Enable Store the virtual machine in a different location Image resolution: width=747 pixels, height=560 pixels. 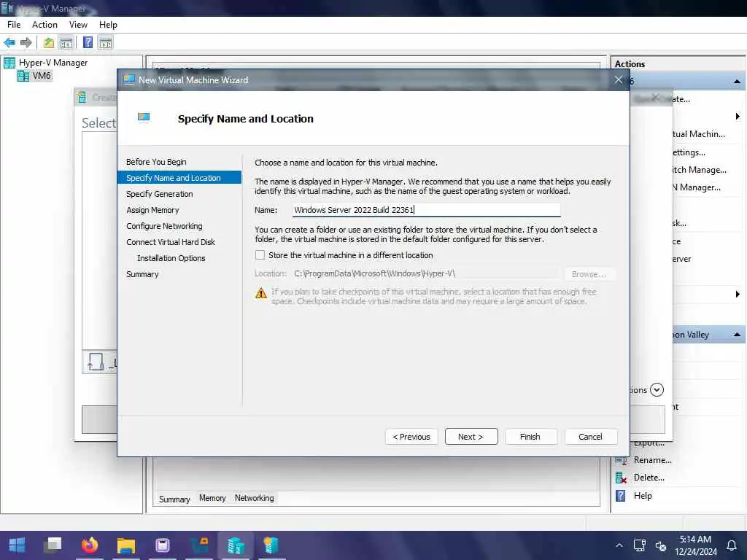260,255
